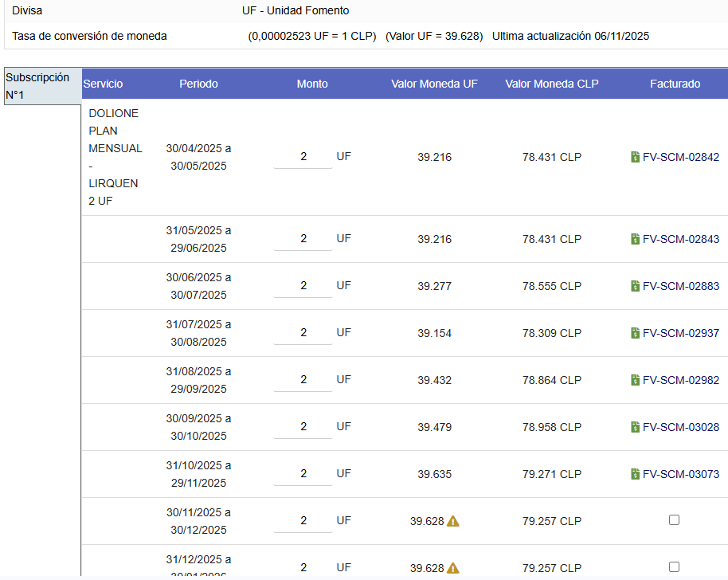Click the invoice icon beside FV-SCM-02937
Screen dimensions: 728x580
point(635,333)
